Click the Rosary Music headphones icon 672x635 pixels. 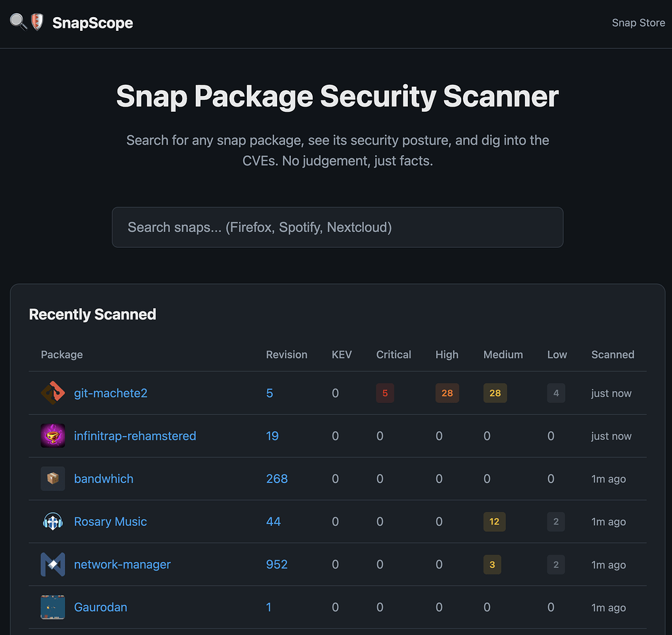(53, 521)
